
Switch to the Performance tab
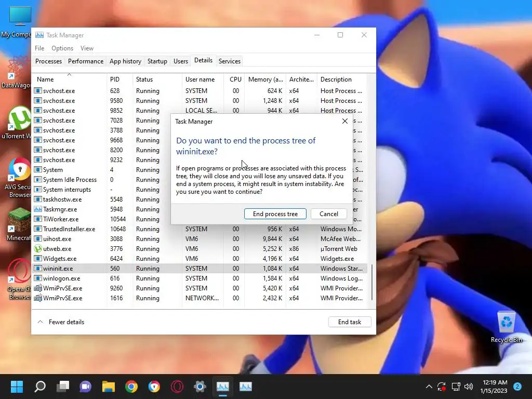86,61
